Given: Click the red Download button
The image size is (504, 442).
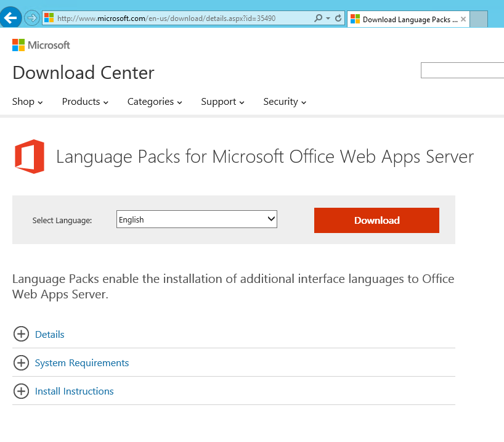Looking at the screenshot, I should tap(376, 220).
